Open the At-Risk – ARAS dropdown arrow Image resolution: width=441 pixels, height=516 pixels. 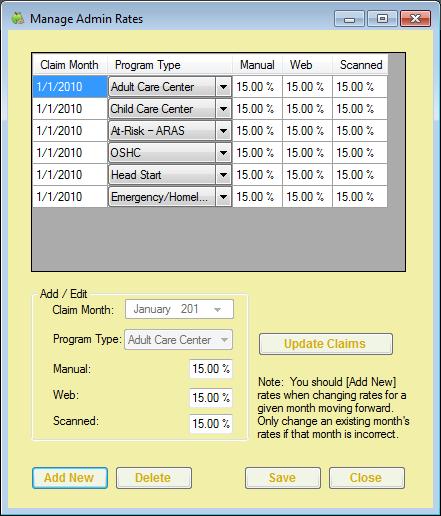[223, 131]
